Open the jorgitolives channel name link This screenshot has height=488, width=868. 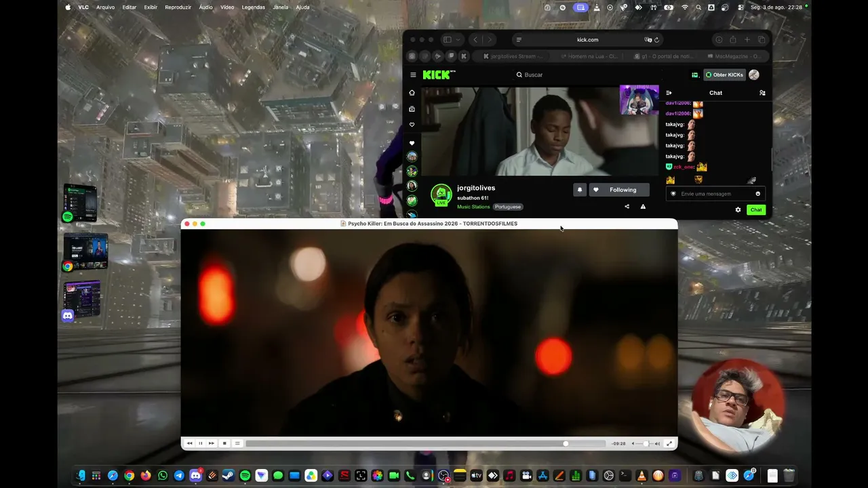pyautogui.click(x=476, y=188)
